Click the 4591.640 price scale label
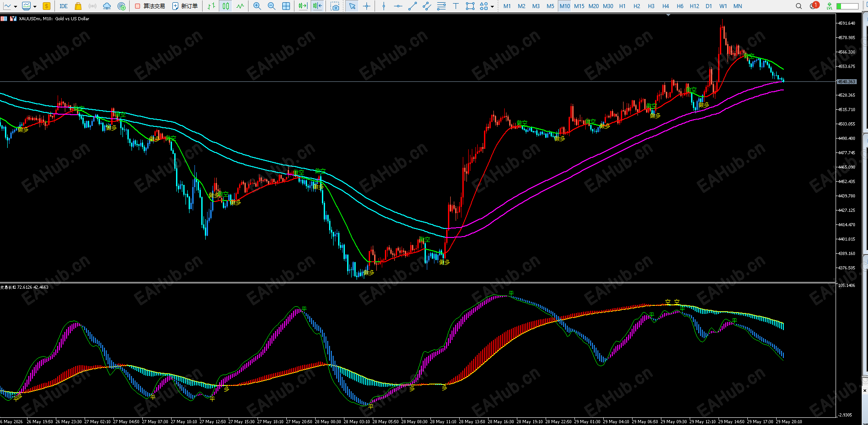This screenshot has height=425, width=868. tap(846, 23)
